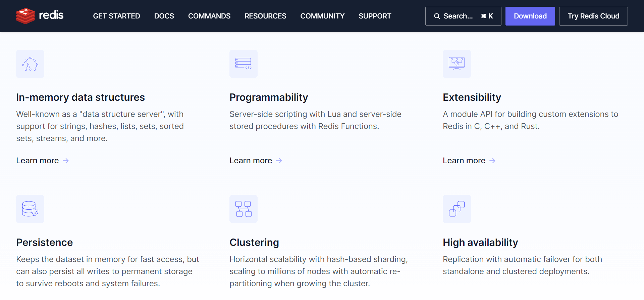
Task: Click arrow next to Extensibility Learn more
Action: pos(492,161)
